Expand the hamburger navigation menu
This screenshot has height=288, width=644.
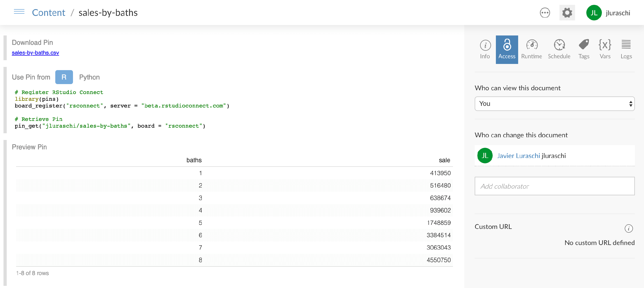pyautogui.click(x=19, y=12)
